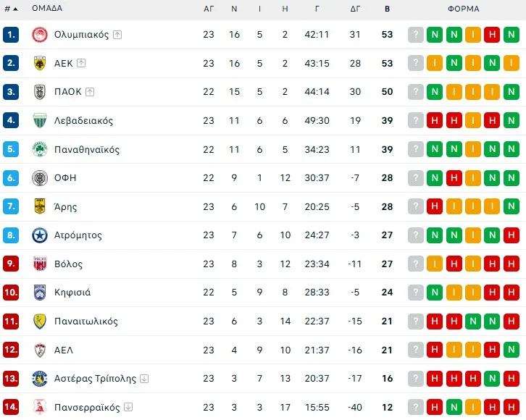Click the Άρης club crest icon
Viewport: 526px width, 420px height.
point(40,206)
